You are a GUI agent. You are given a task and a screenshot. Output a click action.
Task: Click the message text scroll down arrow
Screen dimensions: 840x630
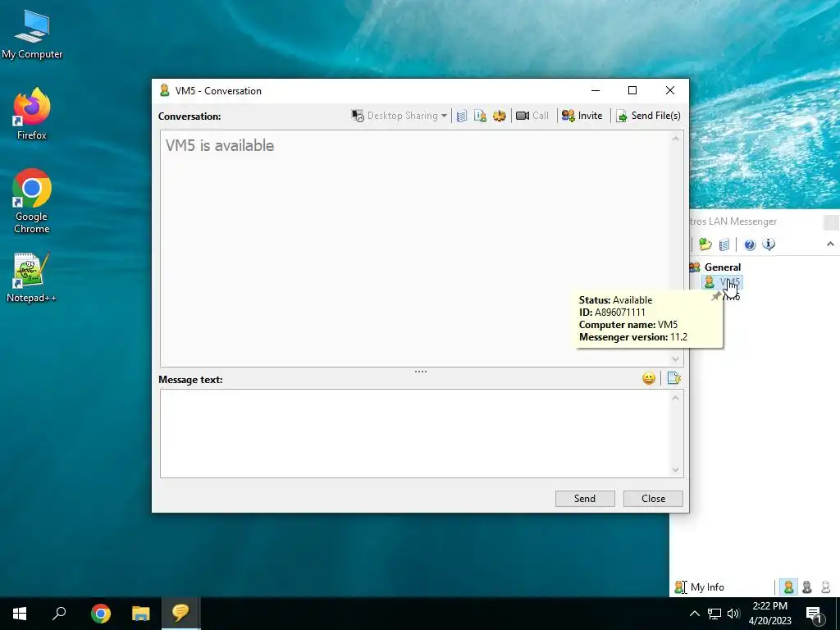pyautogui.click(x=676, y=470)
